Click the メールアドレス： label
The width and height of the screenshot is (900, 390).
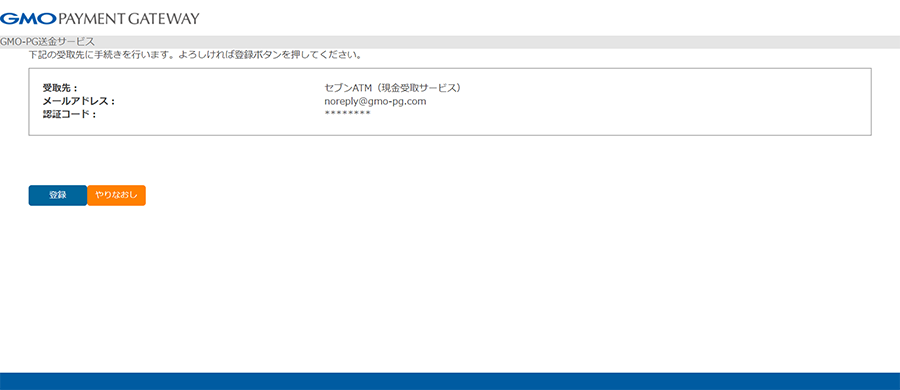79,102
